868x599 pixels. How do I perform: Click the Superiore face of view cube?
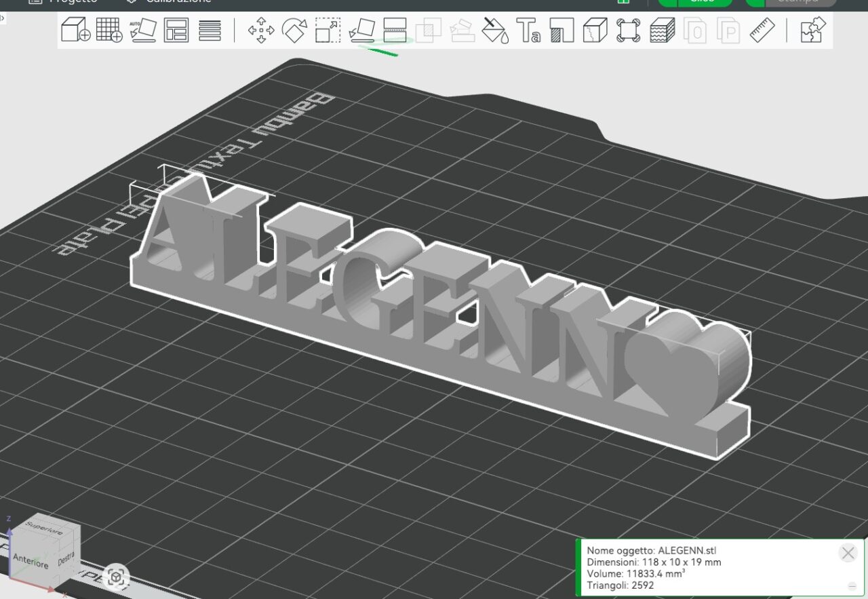44,529
